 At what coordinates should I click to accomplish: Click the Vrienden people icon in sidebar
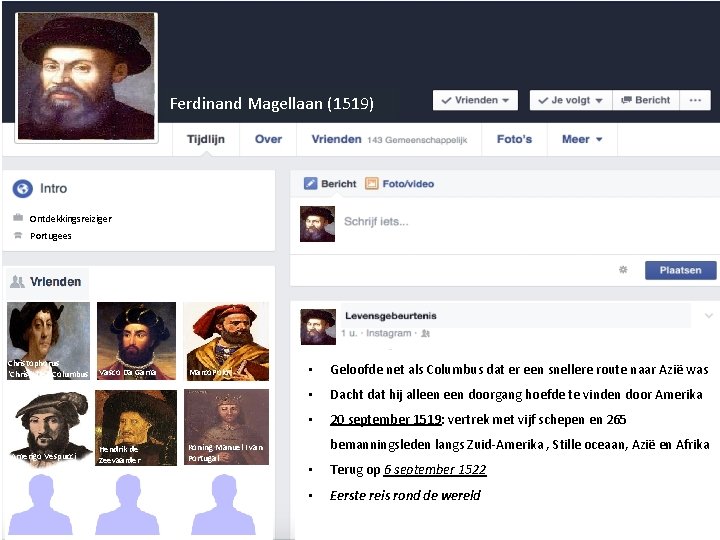[x=17, y=281]
